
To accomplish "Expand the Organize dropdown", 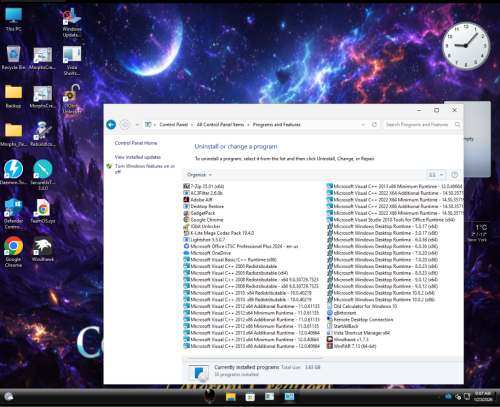I will pos(199,175).
